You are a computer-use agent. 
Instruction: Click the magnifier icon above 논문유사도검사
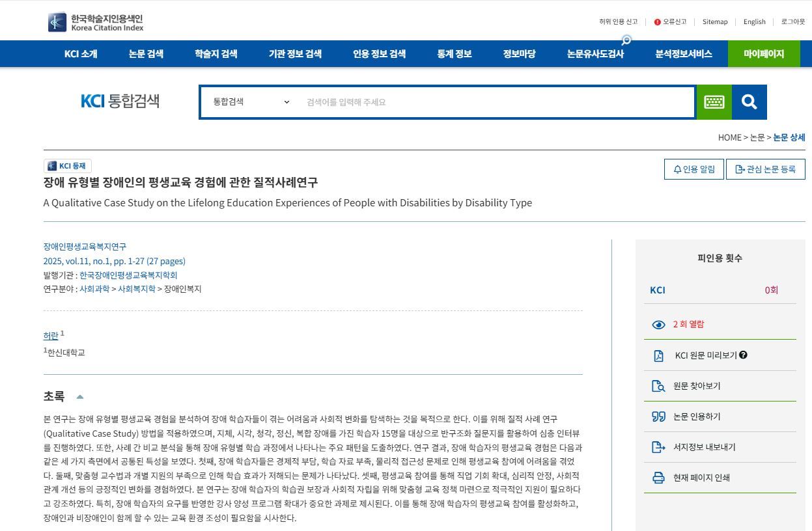626,40
